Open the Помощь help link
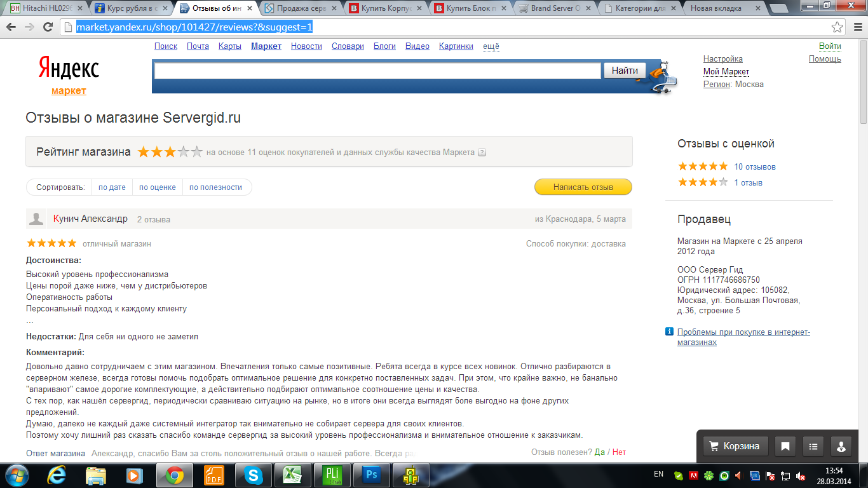868x488 pixels. coord(825,59)
